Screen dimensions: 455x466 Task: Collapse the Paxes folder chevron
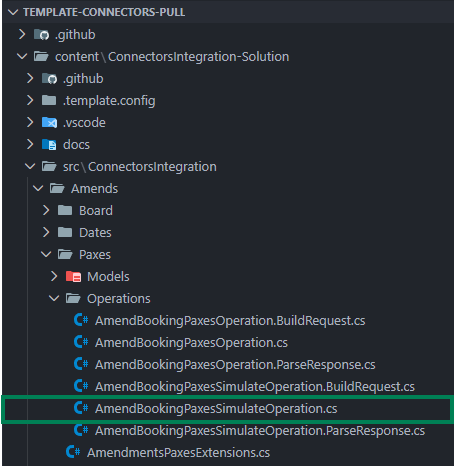(x=46, y=254)
